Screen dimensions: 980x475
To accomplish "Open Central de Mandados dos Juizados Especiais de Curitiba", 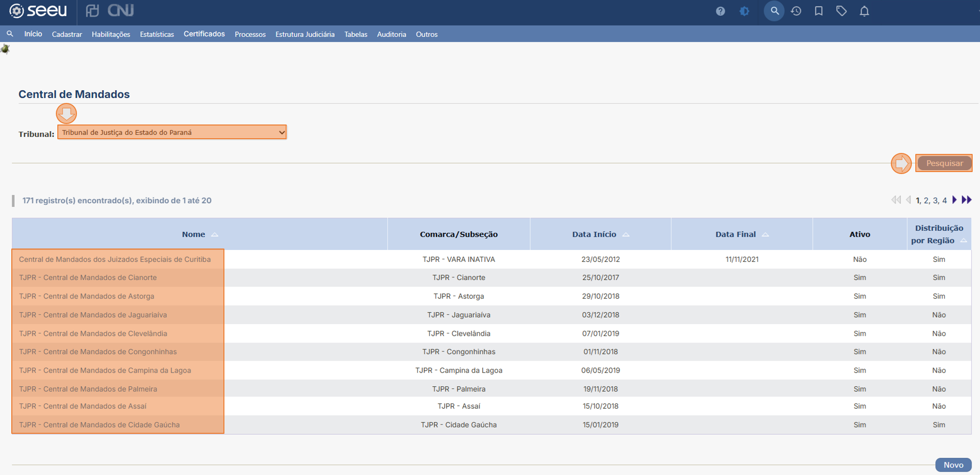I will [115, 259].
